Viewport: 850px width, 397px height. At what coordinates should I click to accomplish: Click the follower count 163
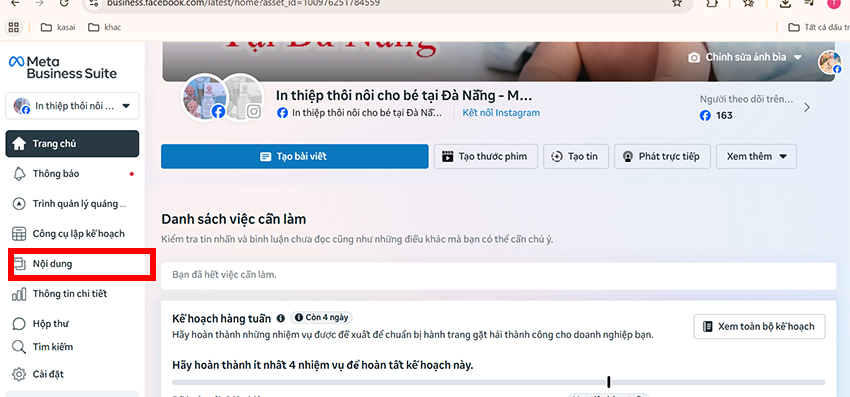pyautogui.click(x=724, y=116)
